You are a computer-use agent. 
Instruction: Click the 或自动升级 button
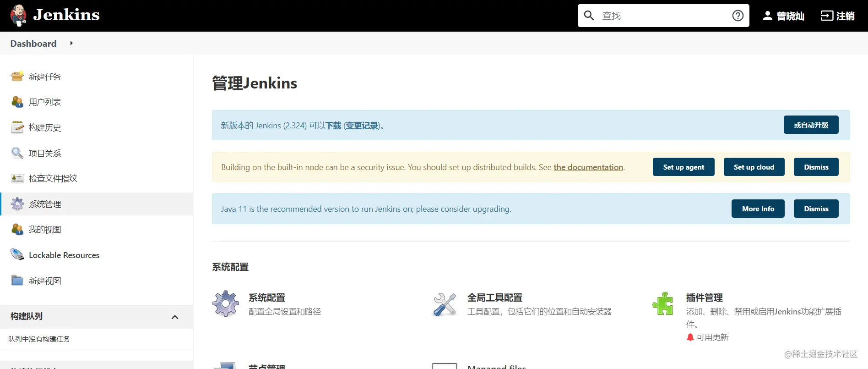(x=811, y=125)
